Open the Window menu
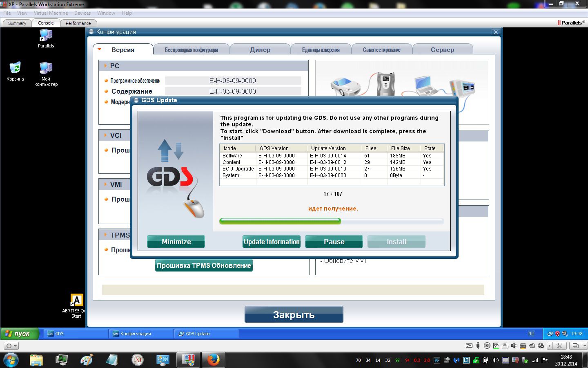The image size is (588, 368). pos(106,13)
